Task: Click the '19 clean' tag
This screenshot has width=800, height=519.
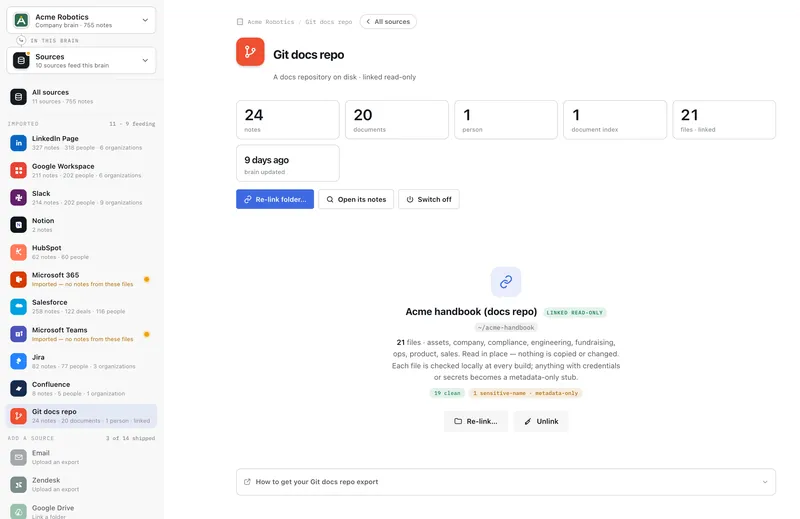Action: 447,393
